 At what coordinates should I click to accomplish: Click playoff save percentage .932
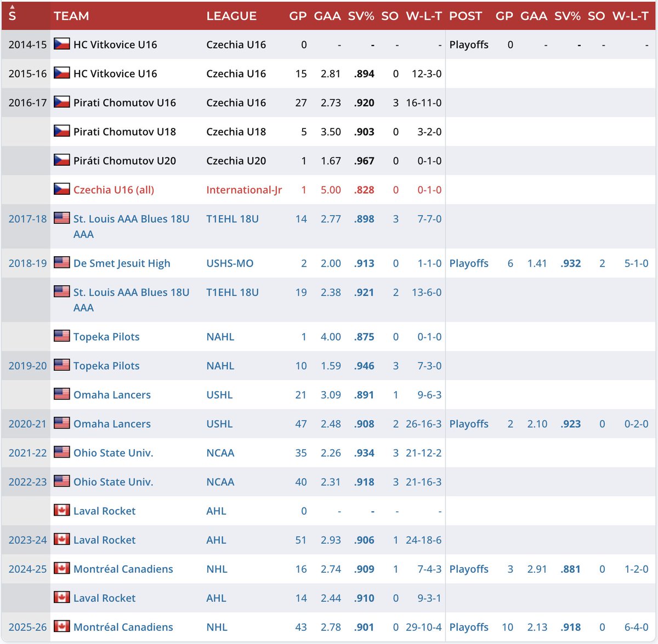click(570, 263)
